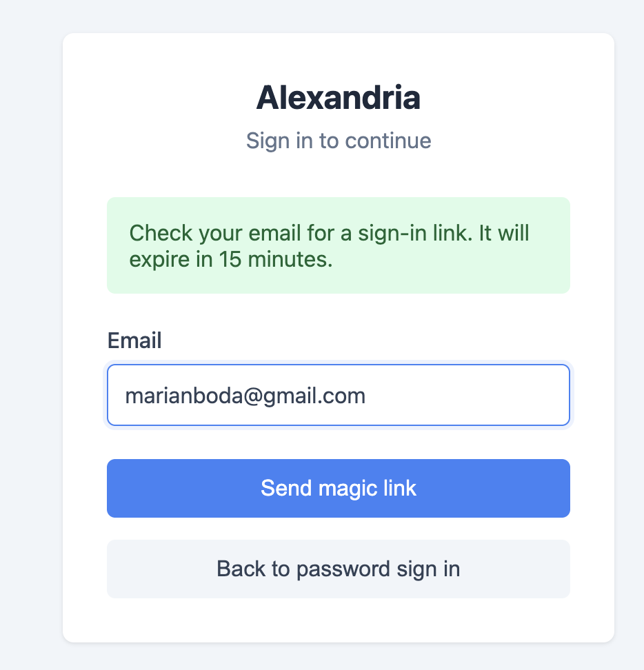The width and height of the screenshot is (644, 670).
Task: Click the Alexandria heading
Action: (x=338, y=98)
